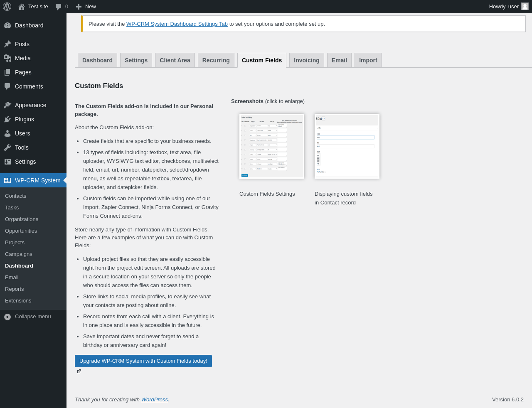Click the plus icon for New content
The height and width of the screenshot is (408, 532).
(79, 7)
